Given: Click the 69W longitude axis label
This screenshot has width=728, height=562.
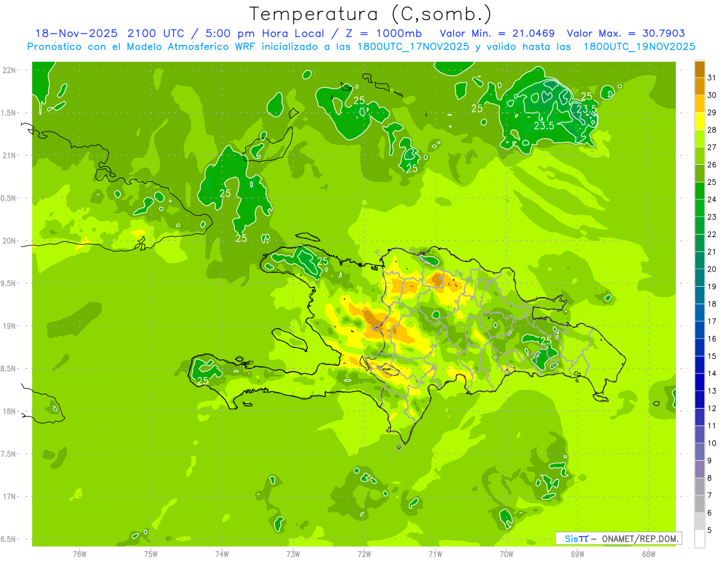Looking at the screenshot, I should (578, 554).
